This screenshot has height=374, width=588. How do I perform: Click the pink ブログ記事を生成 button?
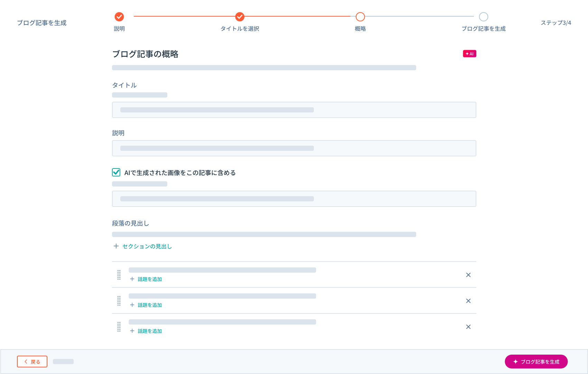point(536,362)
